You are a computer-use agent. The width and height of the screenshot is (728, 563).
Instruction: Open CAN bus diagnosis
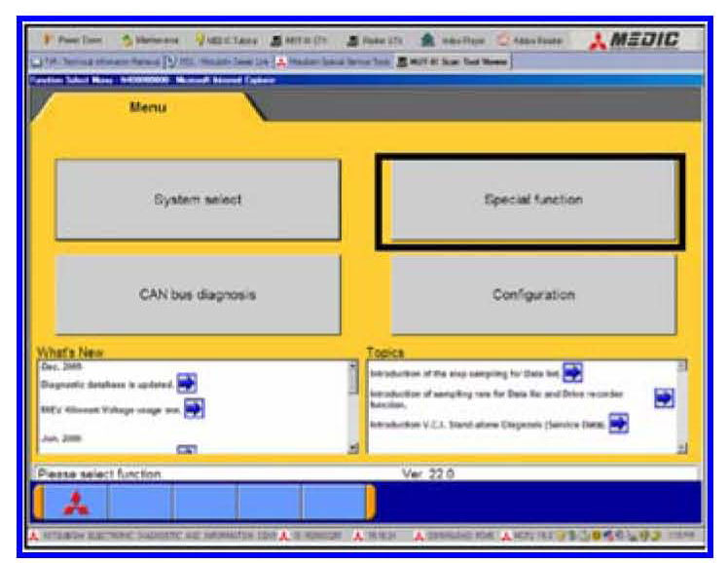[x=199, y=294]
